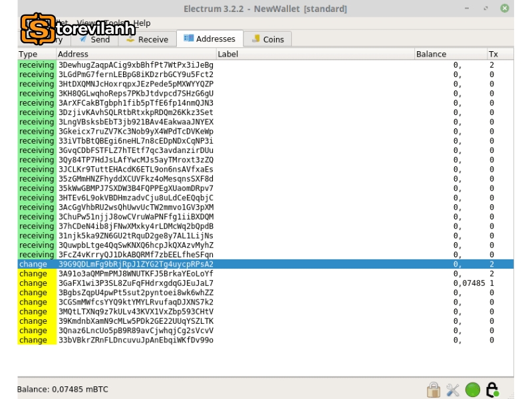Select address 33iVTbBtQBEgi6neHL7n8cEDpNDxCqNP3i
Screen dimensions: 532x399
click(x=136, y=141)
